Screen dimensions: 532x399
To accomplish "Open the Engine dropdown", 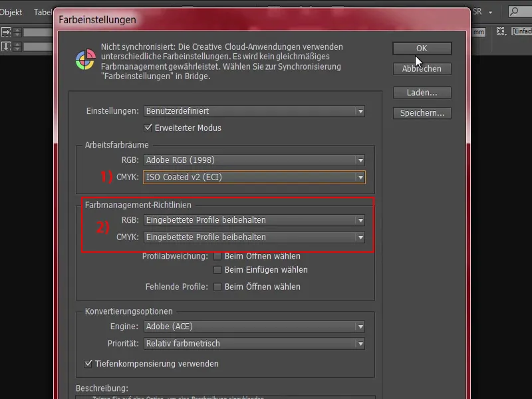I will click(254, 327).
